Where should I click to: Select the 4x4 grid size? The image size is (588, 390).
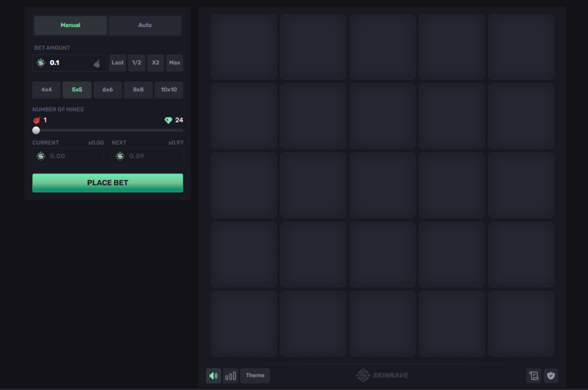click(47, 90)
